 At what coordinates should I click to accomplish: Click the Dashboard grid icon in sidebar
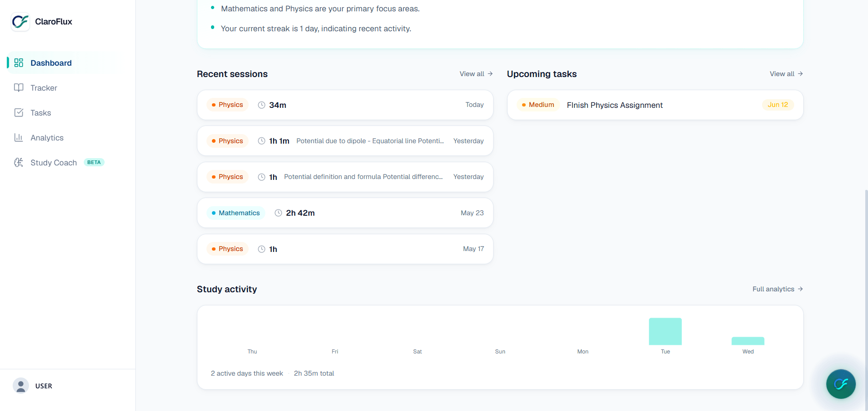pyautogui.click(x=19, y=63)
